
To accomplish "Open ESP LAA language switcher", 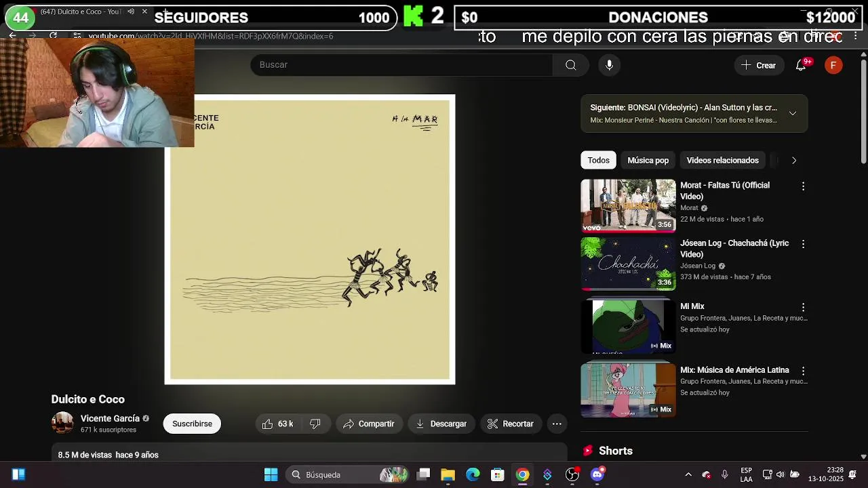I will [746, 474].
